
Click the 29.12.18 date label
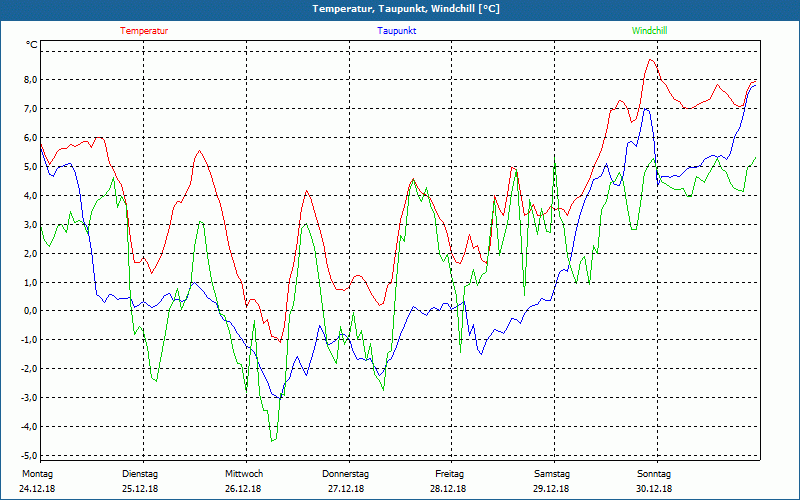click(551, 489)
